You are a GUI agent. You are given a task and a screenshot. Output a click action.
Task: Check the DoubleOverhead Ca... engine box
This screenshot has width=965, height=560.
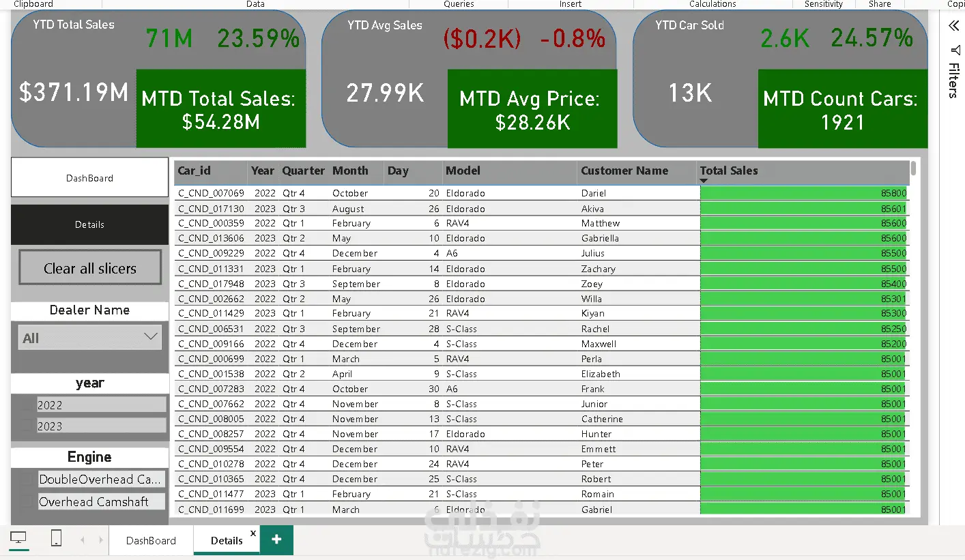[27, 480]
